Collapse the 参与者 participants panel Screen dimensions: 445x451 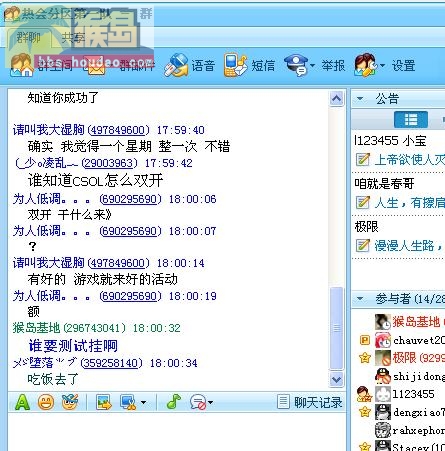tap(360, 299)
